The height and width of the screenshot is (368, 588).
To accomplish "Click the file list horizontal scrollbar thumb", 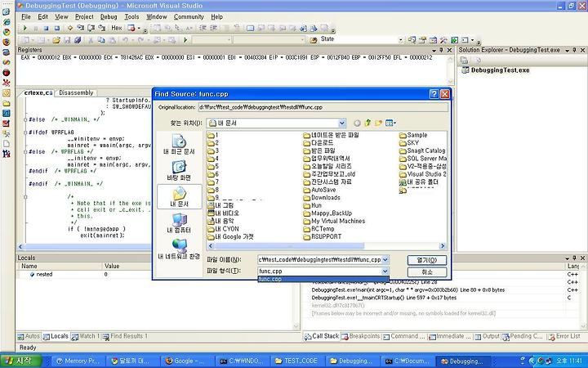I will point(289,246).
